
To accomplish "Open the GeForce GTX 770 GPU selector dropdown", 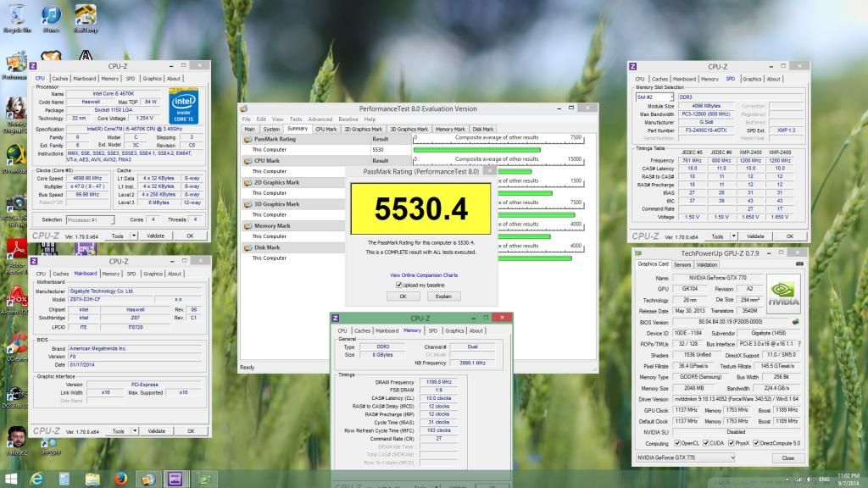I will click(x=685, y=457).
